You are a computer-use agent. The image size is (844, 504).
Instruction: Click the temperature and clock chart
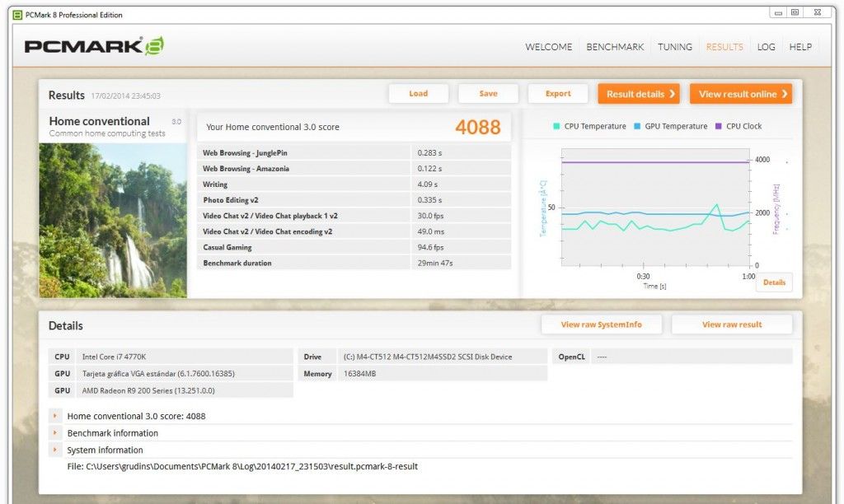(x=655, y=207)
